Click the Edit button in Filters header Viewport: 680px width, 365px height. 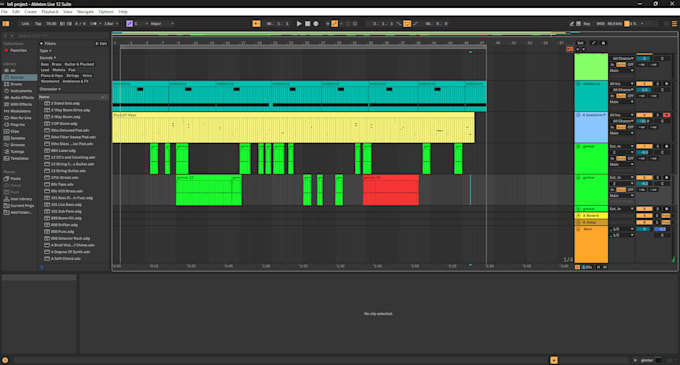tap(101, 44)
